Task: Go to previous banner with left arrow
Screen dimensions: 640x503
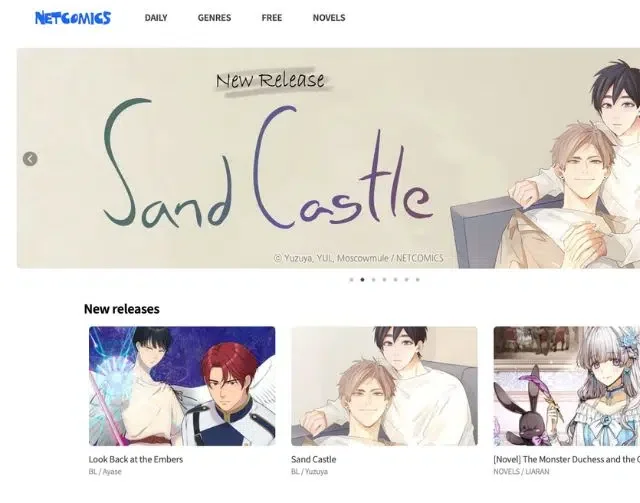Action: (30, 159)
